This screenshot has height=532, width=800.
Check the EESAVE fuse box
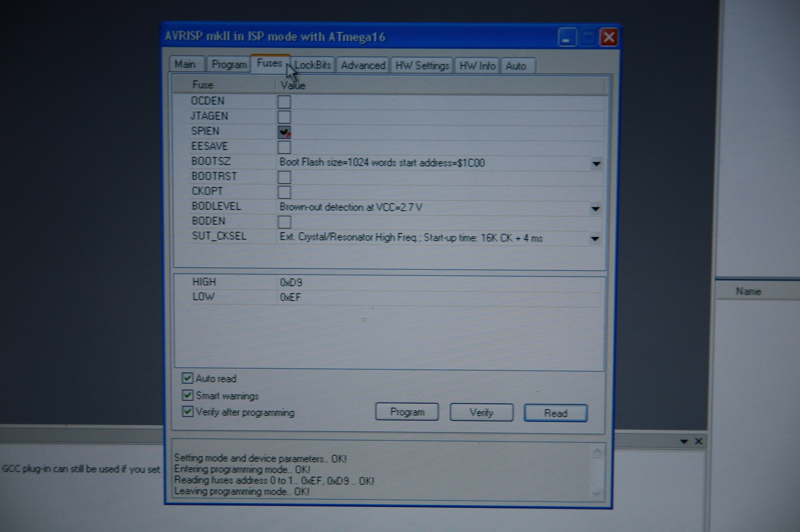click(x=284, y=147)
